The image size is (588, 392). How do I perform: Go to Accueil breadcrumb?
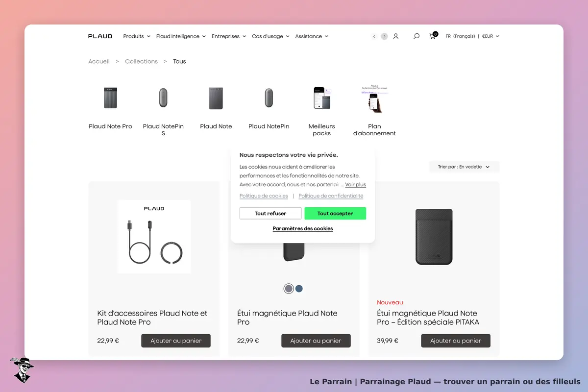click(x=99, y=61)
